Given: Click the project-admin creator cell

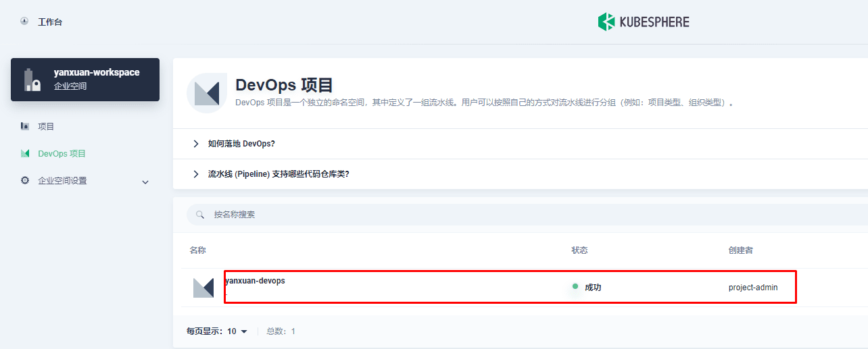Looking at the screenshot, I should pyautogui.click(x=753, y=288).
